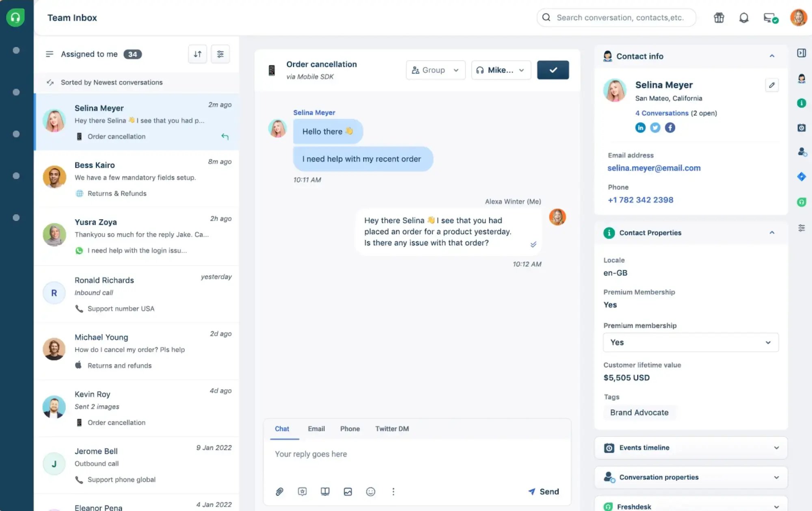Click the image upload icon in reply area
This screenshot has width=812, height=511.
pyautogui.click(x=347, y=492)
